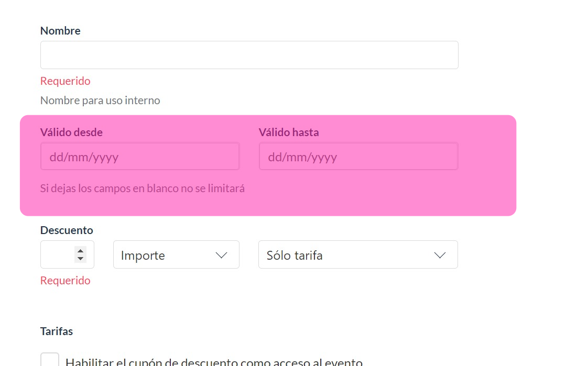Enable the cupón de descuento access checkbox
The image size is (588, 366).
click(x=50, y=361)
